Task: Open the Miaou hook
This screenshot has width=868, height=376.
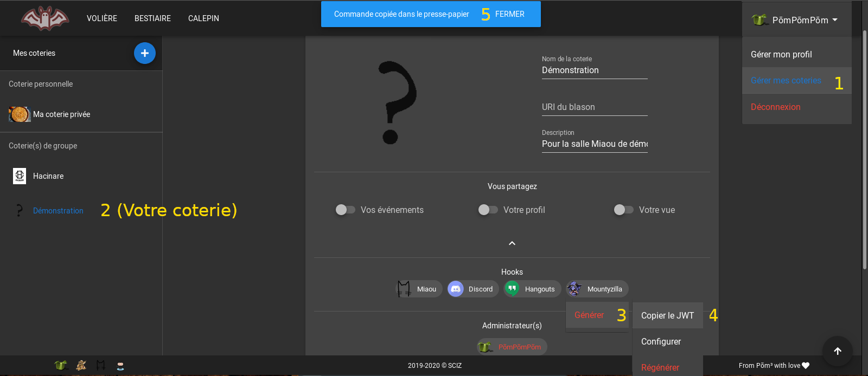Action: pyautogui.click(x=419, y=289)
